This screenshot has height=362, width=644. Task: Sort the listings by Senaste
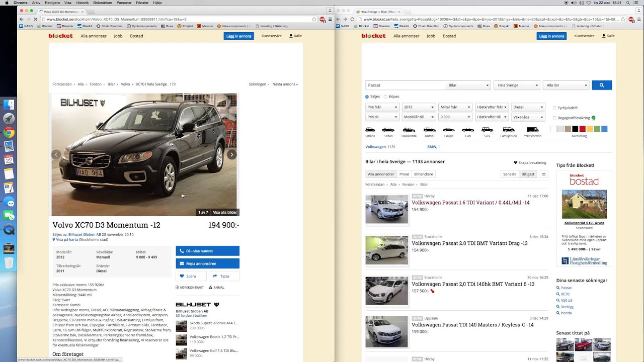pos(510,174)
